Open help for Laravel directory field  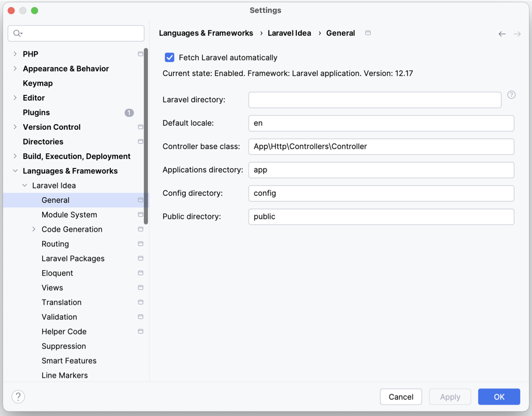pyautogui.click(x=512, y=95)
